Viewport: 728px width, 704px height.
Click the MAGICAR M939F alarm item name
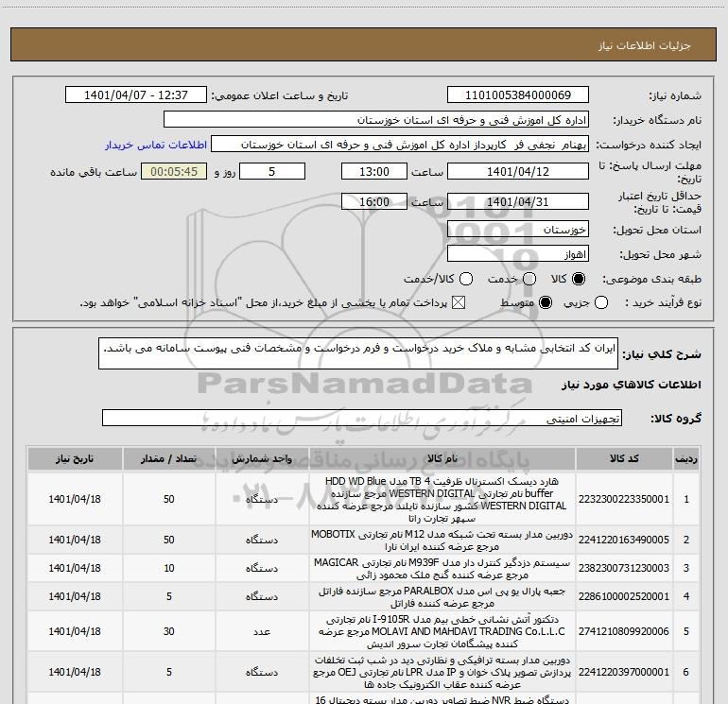[x=442, y=569]
